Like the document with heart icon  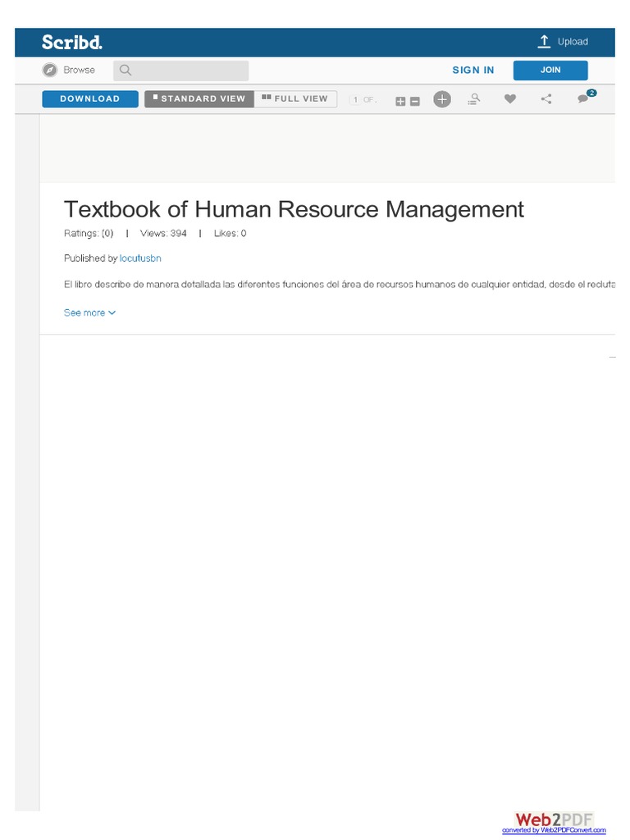coord(510,98)
